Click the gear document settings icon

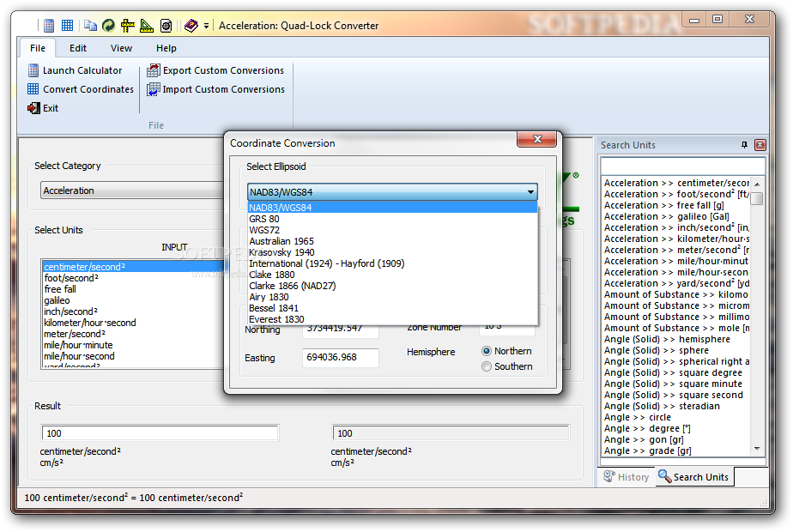[x=166, y=25]
